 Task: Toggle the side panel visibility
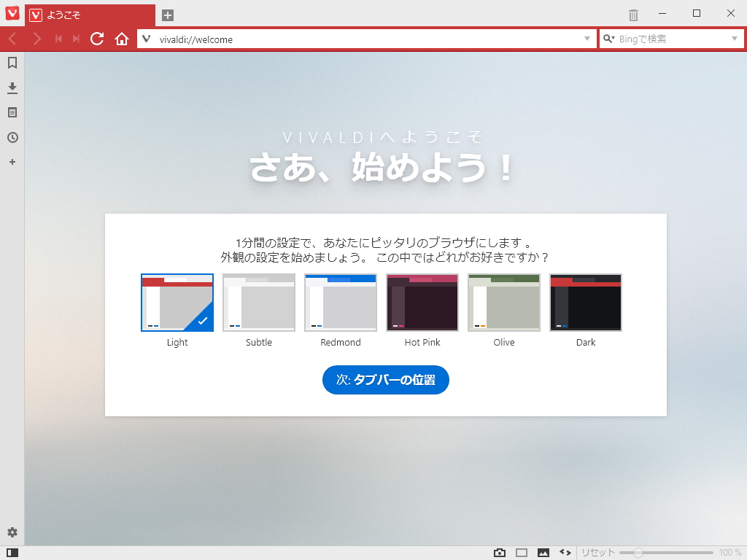click(12, 553)
